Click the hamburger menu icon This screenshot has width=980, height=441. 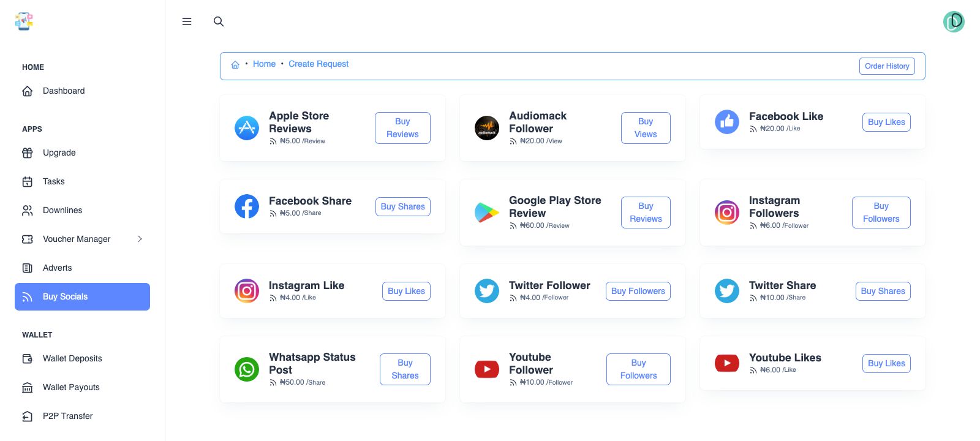pyautogui.click(x=187, y=21)
